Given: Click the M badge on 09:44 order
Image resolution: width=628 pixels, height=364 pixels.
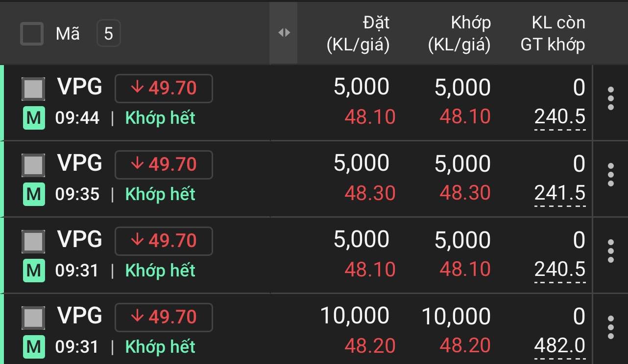Looking at the screenshot, I should click(34, 118).
